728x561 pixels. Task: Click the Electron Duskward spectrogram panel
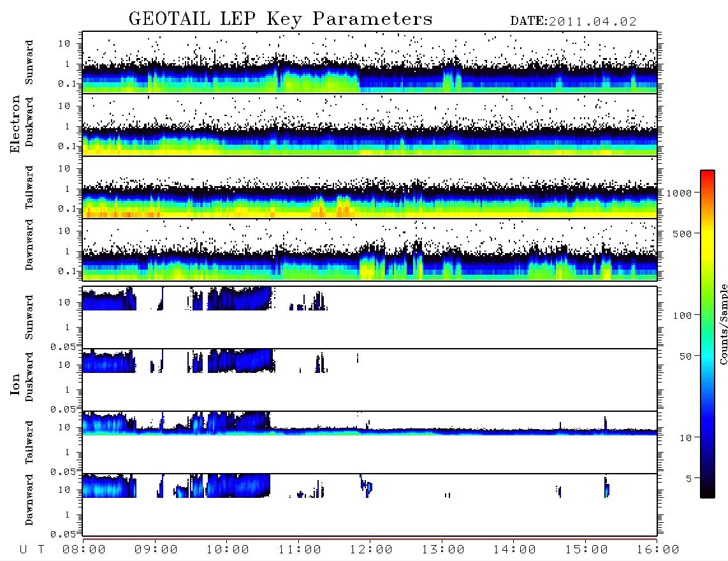[x=370, y=124]
